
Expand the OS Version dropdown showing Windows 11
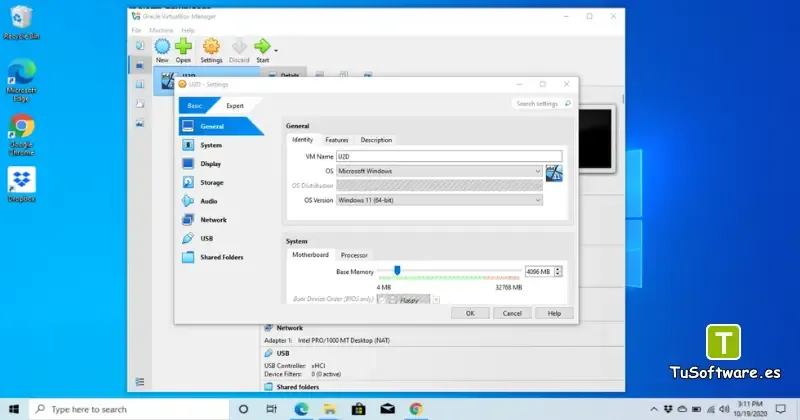tap(439, 200)
